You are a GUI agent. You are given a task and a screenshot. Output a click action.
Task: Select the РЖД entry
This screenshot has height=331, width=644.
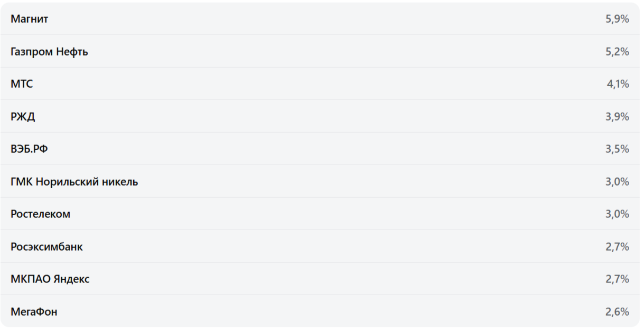click(23, 117)
